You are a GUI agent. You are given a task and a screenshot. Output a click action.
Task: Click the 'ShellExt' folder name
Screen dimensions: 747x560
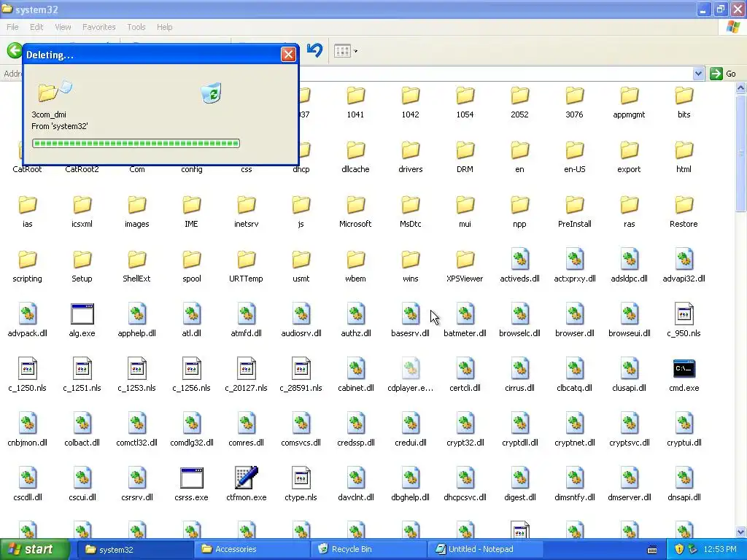(136, 279)
